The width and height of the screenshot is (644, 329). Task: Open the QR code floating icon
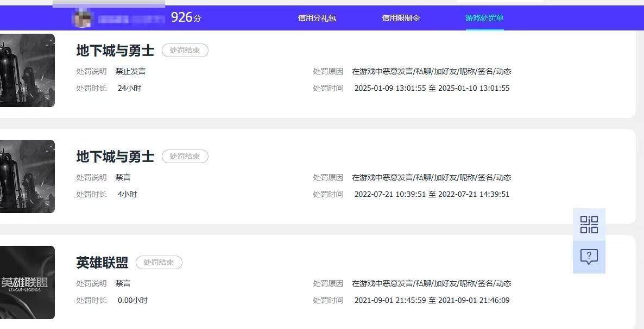pyautogui.click(x=589, y=225)
